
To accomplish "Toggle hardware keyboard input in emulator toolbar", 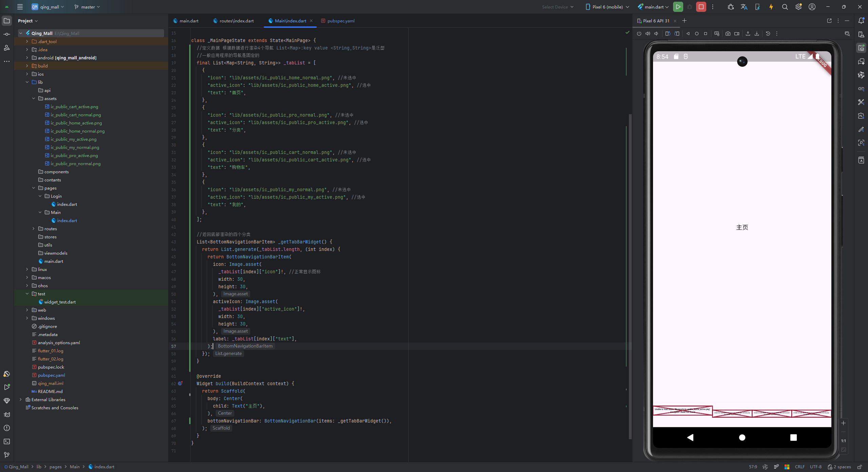I will click(716, 34).
